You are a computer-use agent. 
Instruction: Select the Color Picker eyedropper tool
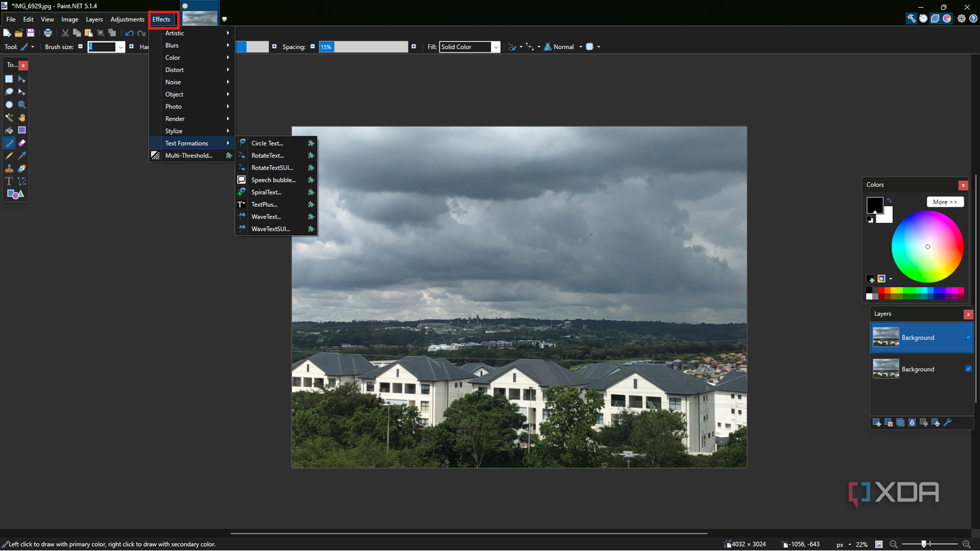(22, 156)
